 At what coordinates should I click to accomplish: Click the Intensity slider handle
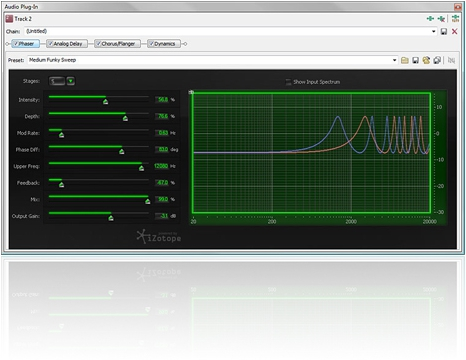point(105,101)
